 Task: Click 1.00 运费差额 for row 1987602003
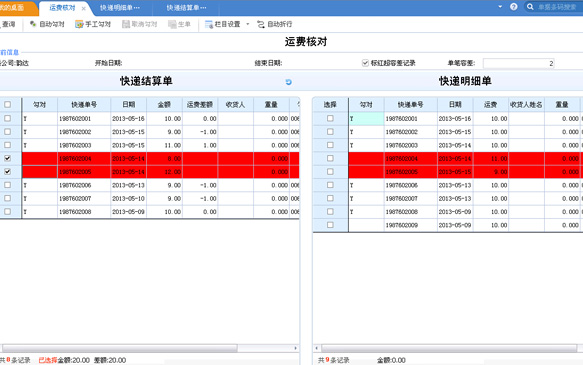pyautogui.click(x=200, y=145)
